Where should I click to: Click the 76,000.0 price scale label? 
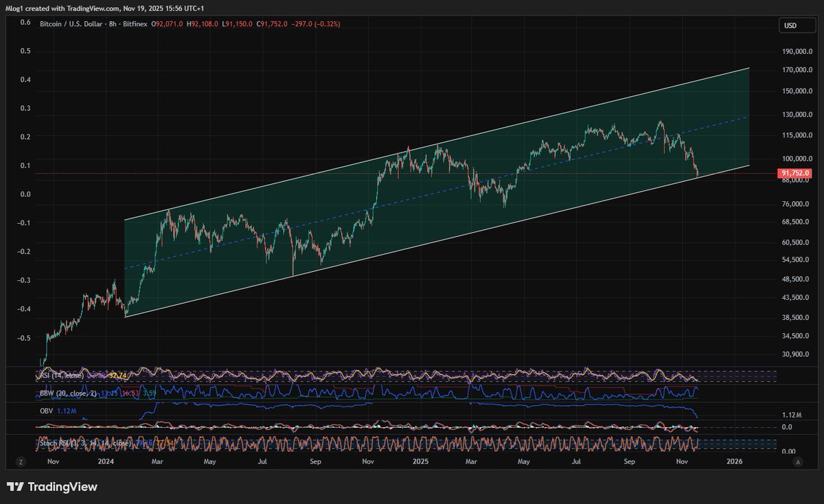pyautogui.click(x=797, y=204)
